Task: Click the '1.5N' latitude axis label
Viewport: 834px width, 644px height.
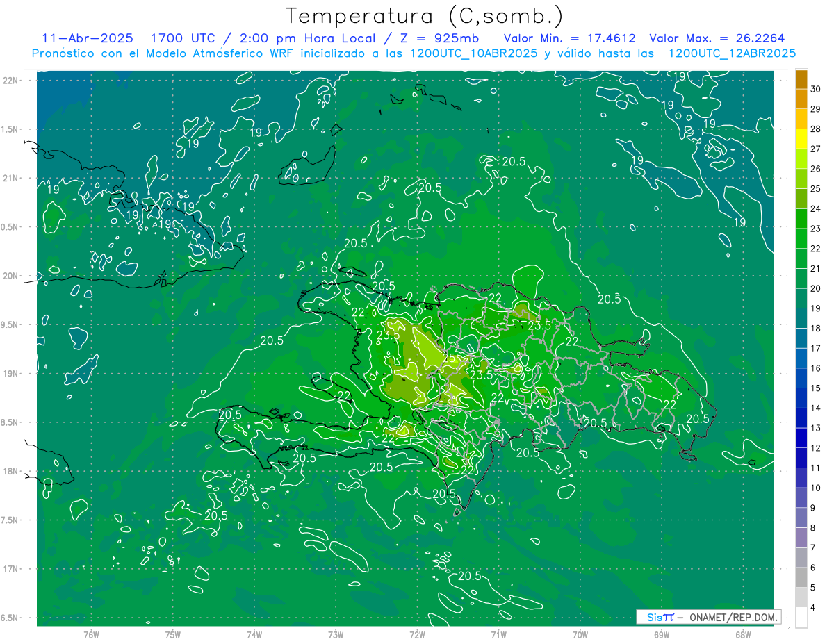Action: 9,129
